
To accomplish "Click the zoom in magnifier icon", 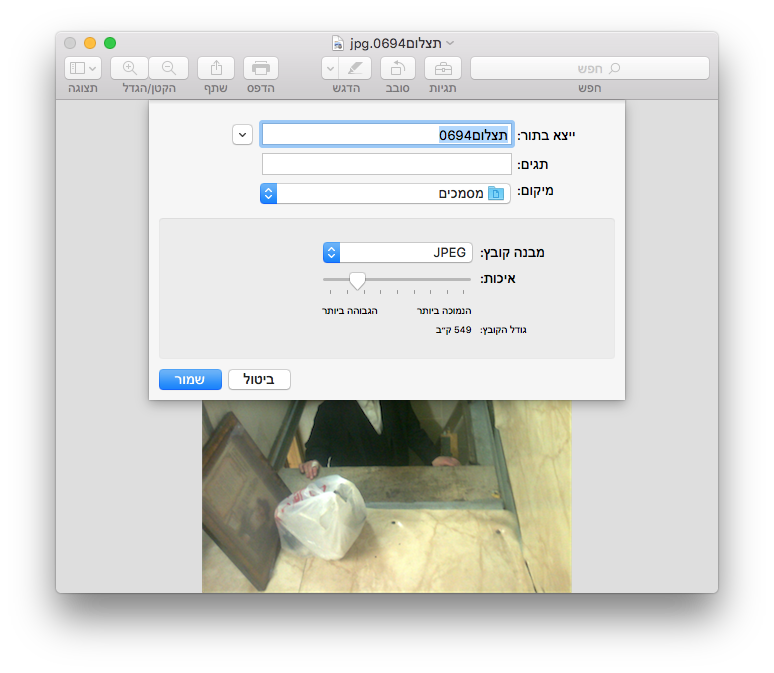I will click(x=129, y=68).
